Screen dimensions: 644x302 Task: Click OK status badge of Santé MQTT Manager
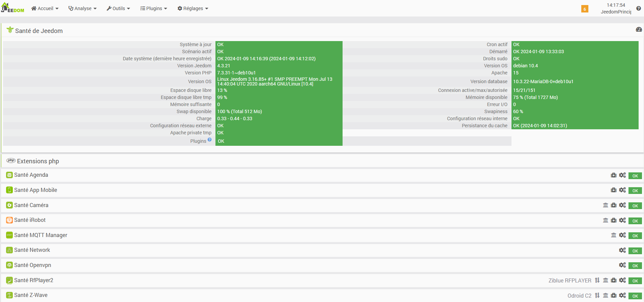[x=635, y=236]
